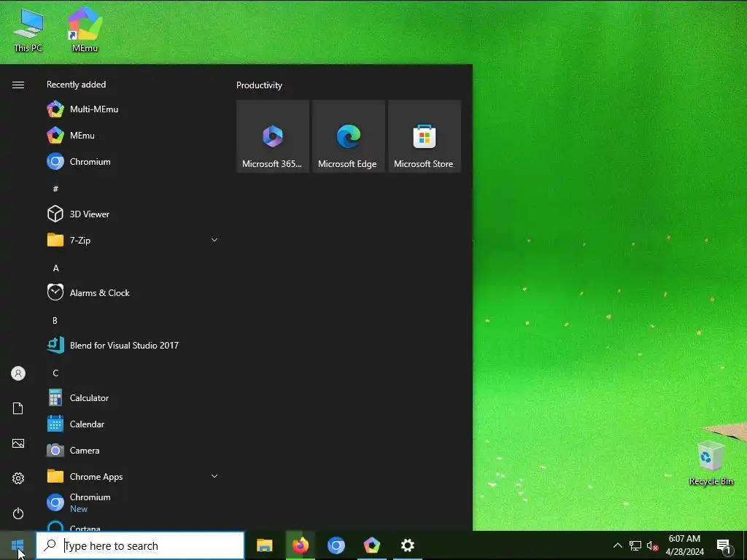Click the taskbar search box
The height and width of the screenshot is (560, 747).
(x=140, y=545)
